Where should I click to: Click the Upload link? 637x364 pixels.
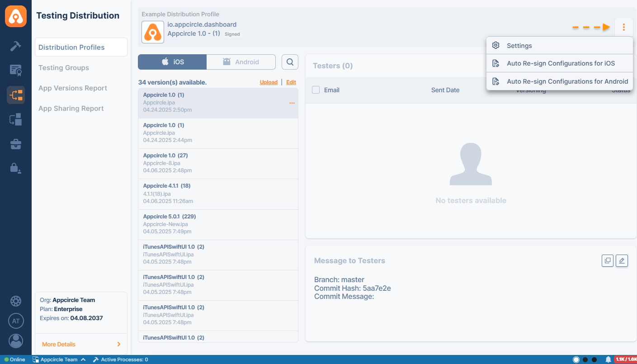(269, 82)
